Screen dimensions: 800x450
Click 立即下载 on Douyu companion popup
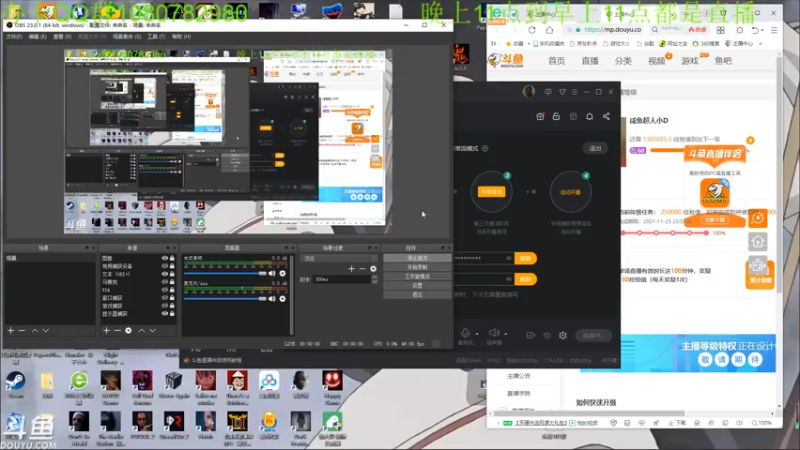[714, 220]
